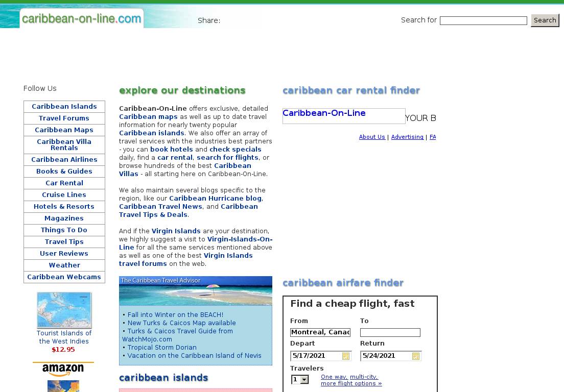Open Caribbean Villa Rentals menu item
The image size is (564, 392).
click(64, 145)
